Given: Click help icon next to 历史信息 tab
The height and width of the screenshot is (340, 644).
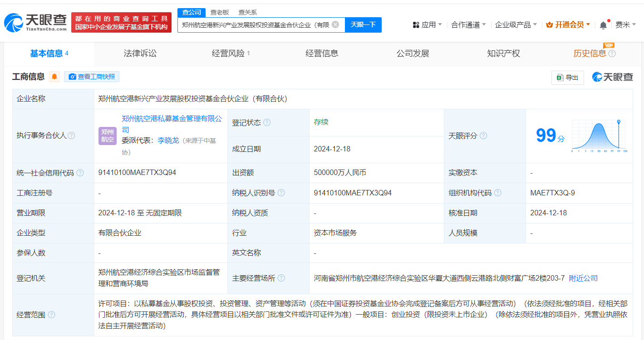Looking at the screenshot, I should 612,53.
